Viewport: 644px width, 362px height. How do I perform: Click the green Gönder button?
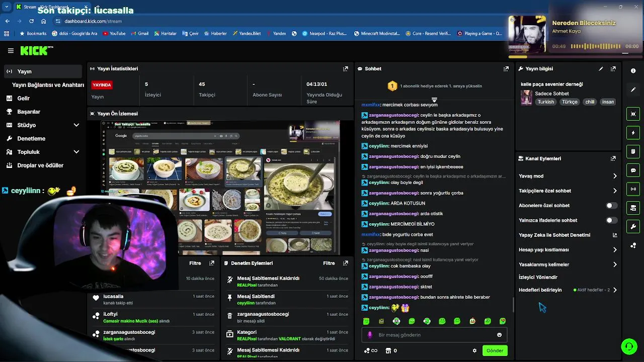pos(495,351)
